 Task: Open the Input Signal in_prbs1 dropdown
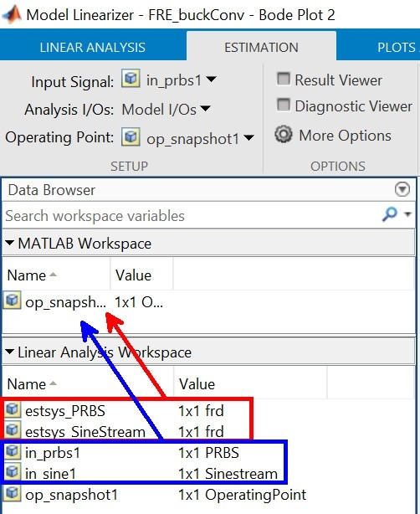coord(212,80)
